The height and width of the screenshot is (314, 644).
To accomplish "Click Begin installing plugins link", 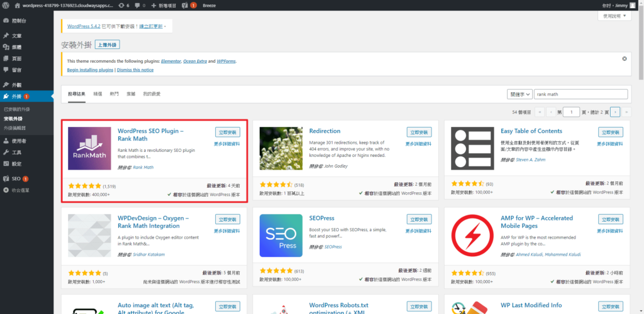I will (90, 70).
